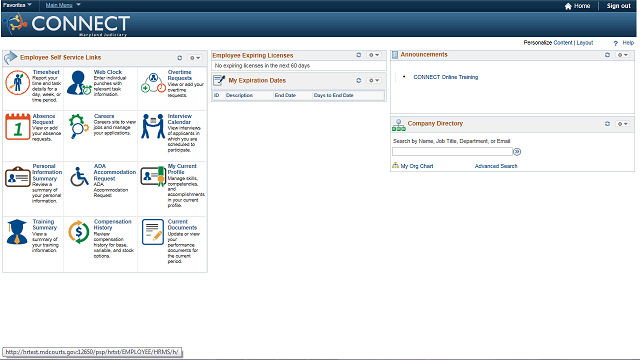The height and width of the screenshot is (360, 640).
Task: Open the Careers gear-and-magnifier icon
Action: (79, 127)
